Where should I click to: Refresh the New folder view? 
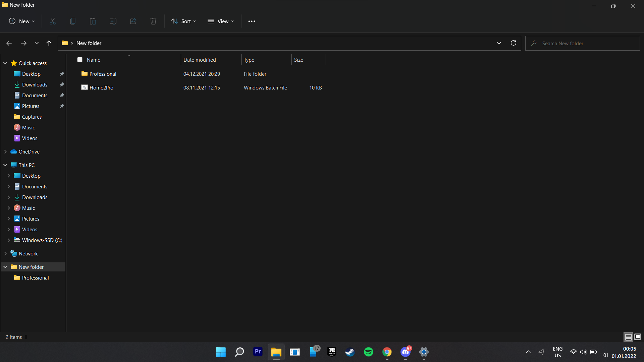(x=513, y=43)
